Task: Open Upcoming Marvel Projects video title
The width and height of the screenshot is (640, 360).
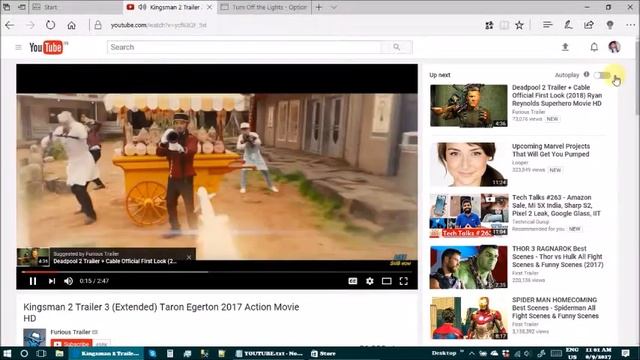Action: (551, 150)
